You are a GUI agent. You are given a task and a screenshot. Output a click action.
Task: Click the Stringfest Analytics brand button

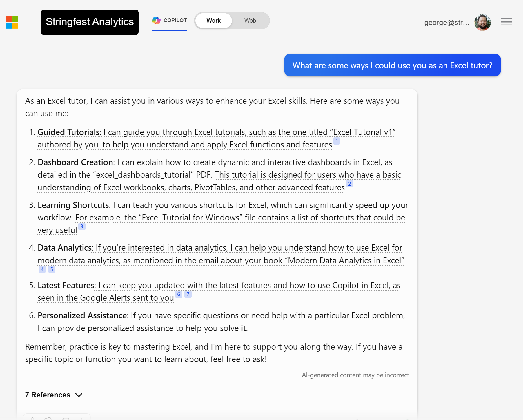pyautogui.click(x=90, y=22)
